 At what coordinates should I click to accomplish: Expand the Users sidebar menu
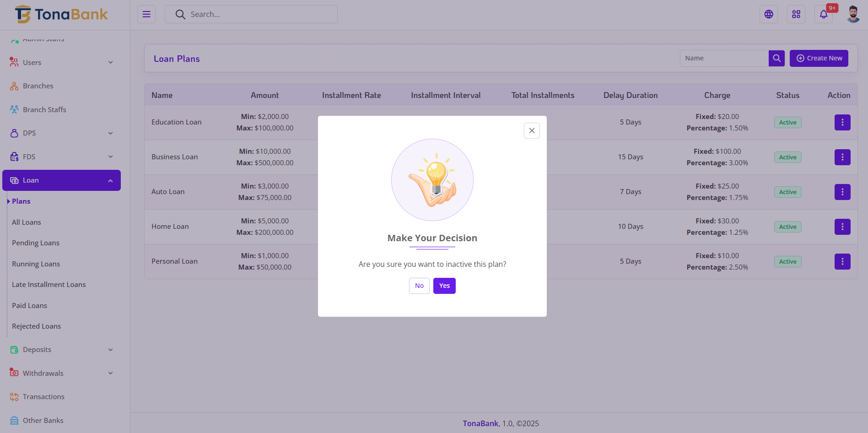[61, 62]
